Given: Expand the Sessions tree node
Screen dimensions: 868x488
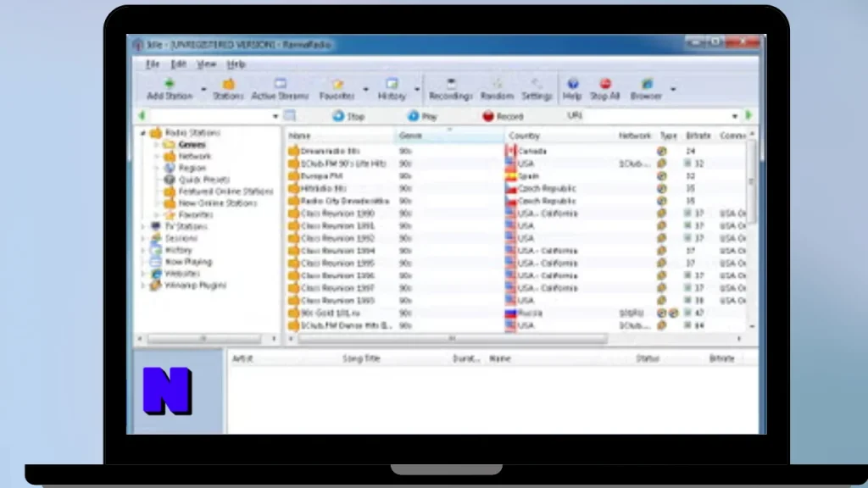Looking at the screenshot, I should pos(142,238).
